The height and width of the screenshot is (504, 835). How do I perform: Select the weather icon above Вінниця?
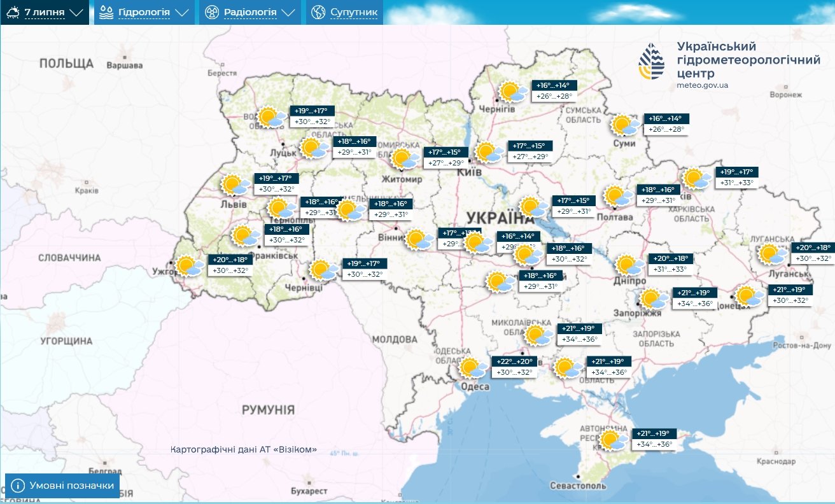coord(420,241)
